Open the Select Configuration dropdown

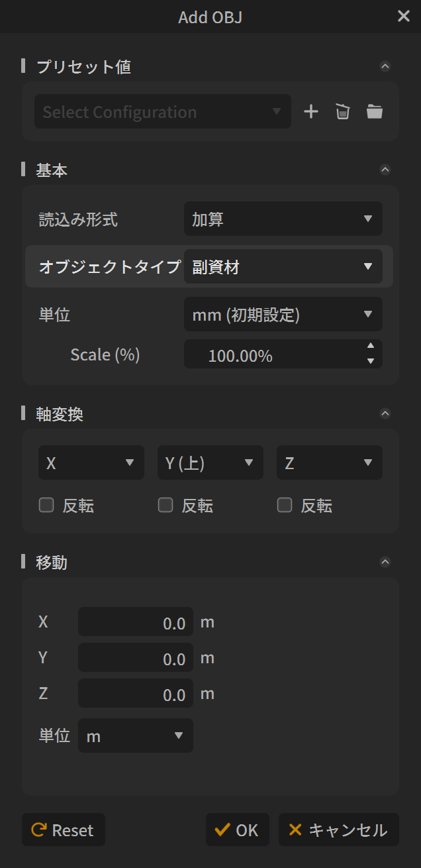coord(162,111)
